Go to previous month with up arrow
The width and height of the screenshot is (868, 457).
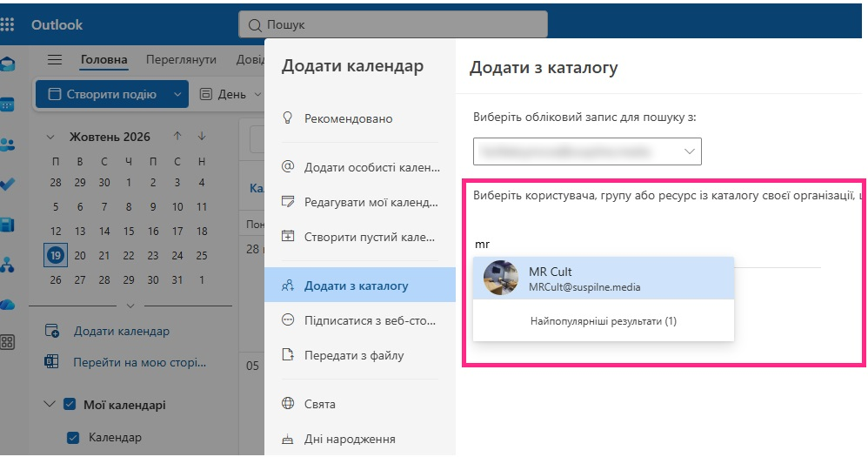click(x=177, y=137)
